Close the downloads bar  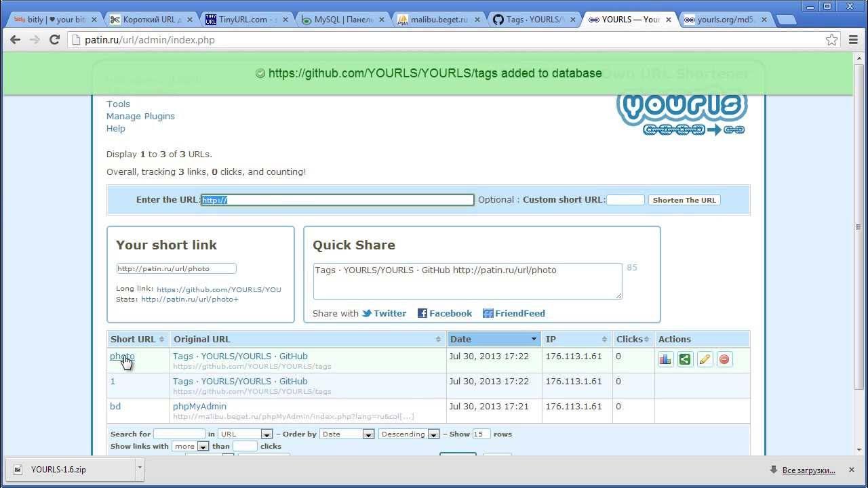[851, 470]
